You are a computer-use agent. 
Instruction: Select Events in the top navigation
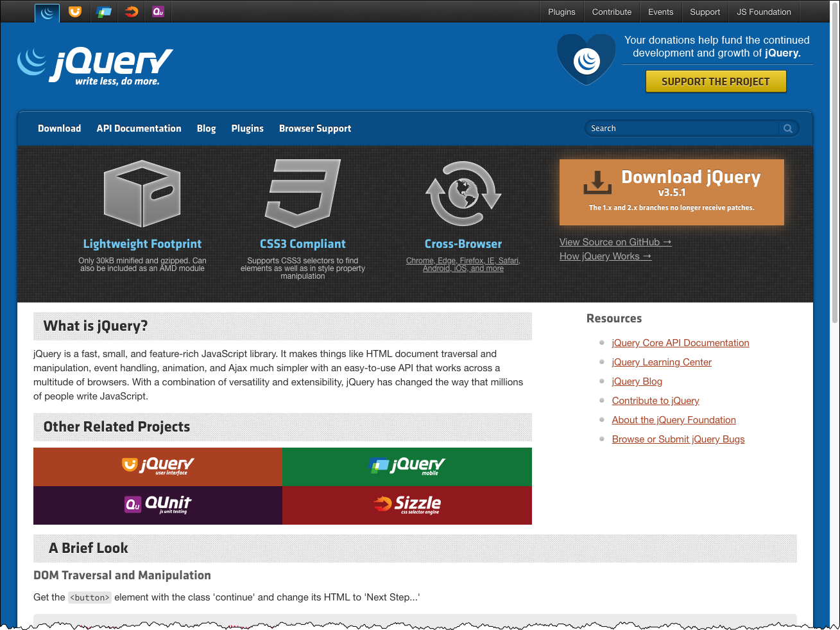coord(660,12)
